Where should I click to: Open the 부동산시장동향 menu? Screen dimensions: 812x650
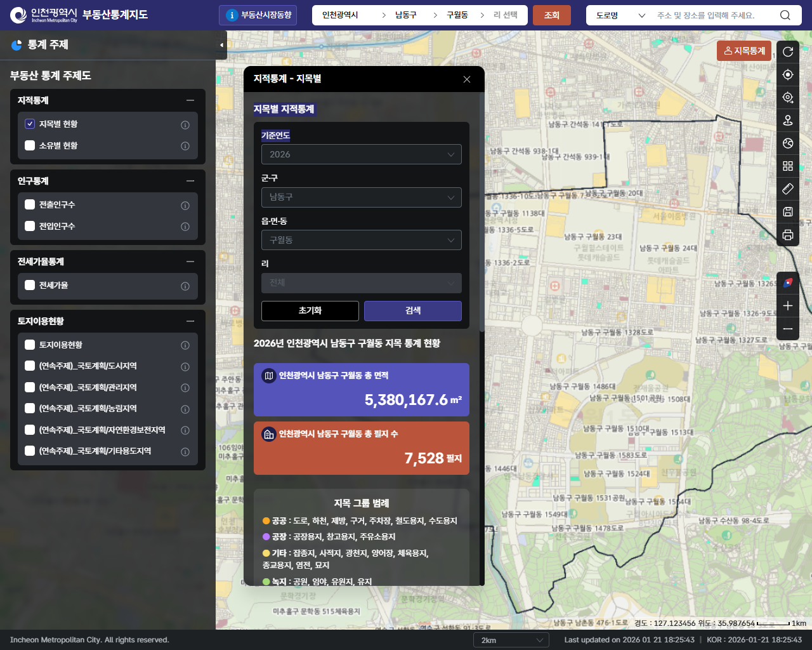pyautogui.click(x=258, y=15)
